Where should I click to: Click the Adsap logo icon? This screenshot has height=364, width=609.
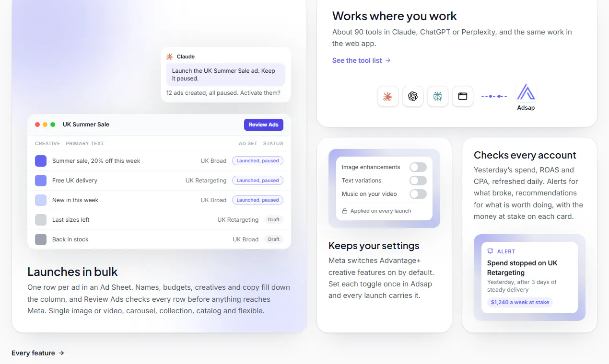click(526, 92)
